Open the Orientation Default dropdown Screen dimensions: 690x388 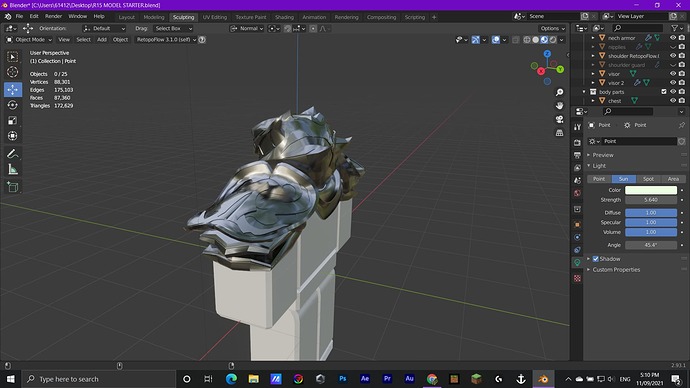[104, 29]
